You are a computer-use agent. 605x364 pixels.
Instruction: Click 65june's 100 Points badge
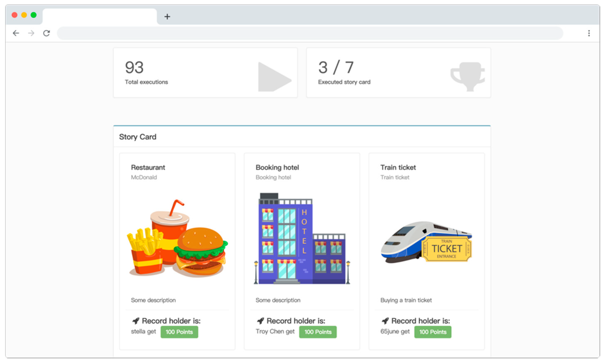[x=433, y=332]
